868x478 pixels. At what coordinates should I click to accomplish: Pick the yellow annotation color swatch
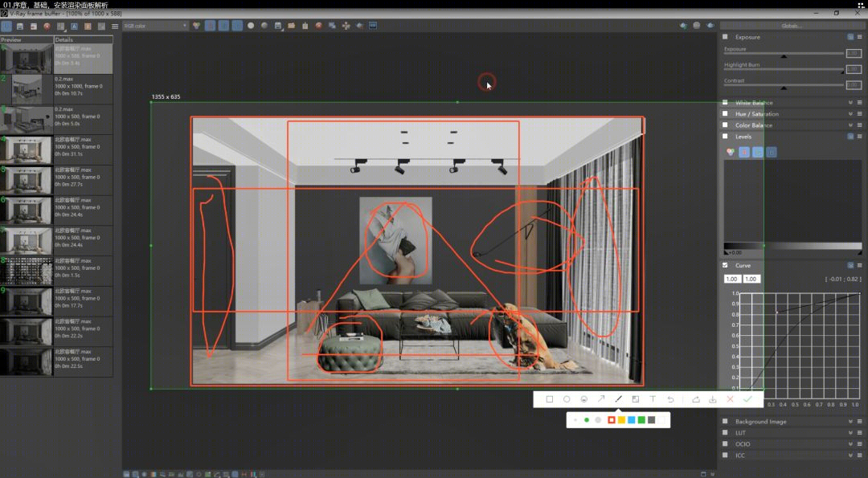621,420
